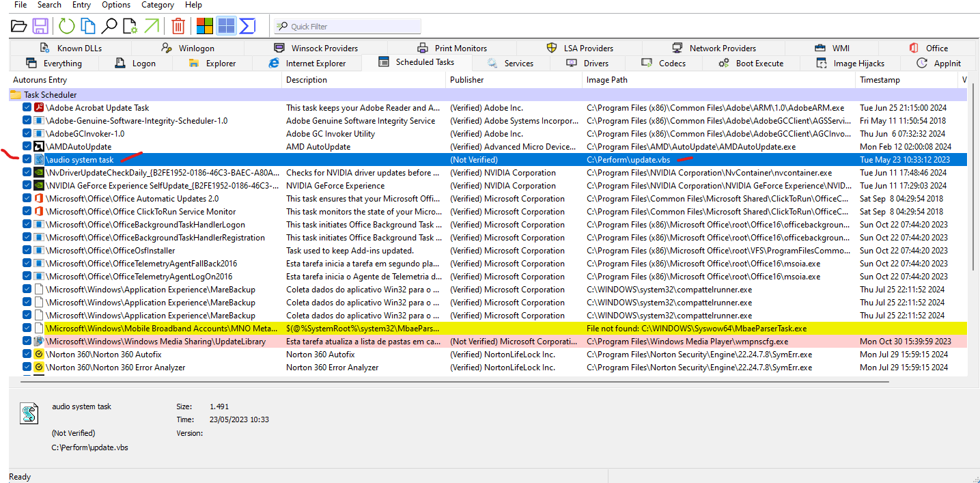Open the Image Hijacks tab

tap(850, 64)
